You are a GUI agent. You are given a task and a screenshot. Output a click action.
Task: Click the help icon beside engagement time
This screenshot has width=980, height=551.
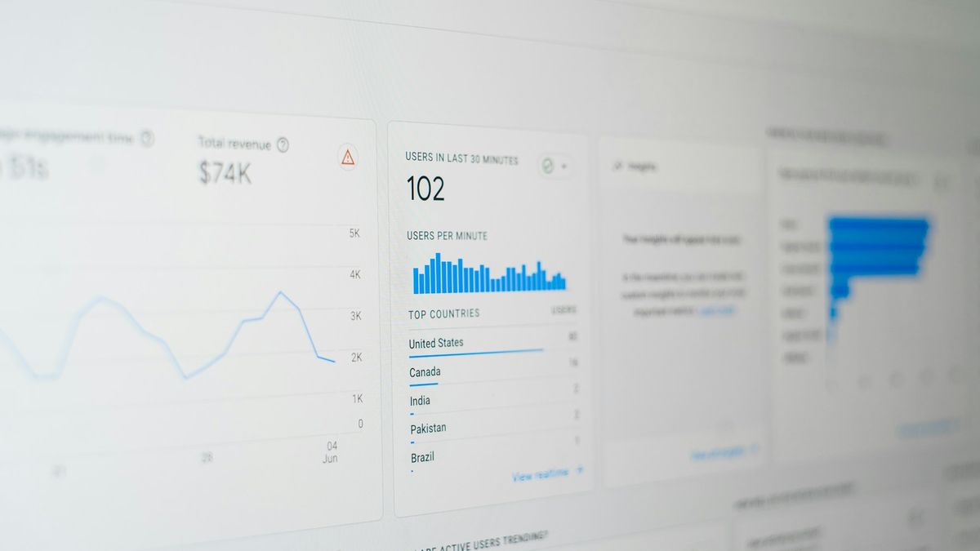pos(147,139)
